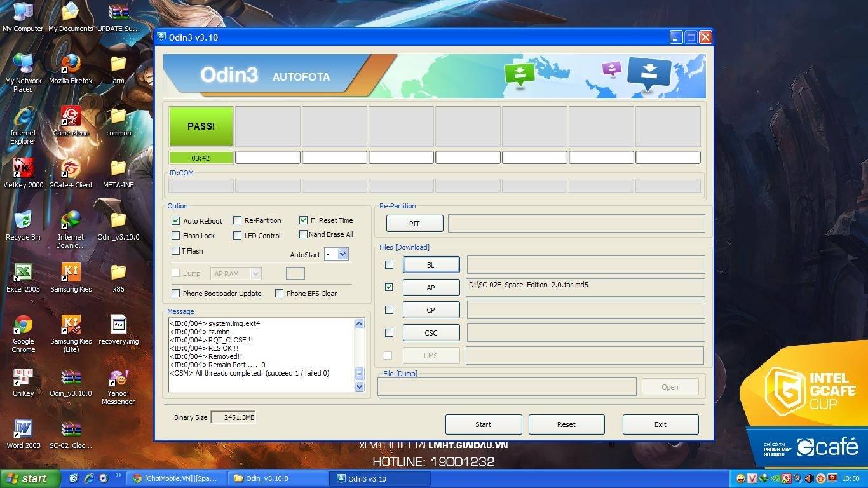This screenshot has height=488, width=868.
Task: Open the AutoStart dropdown
Action: pos(342,254)
